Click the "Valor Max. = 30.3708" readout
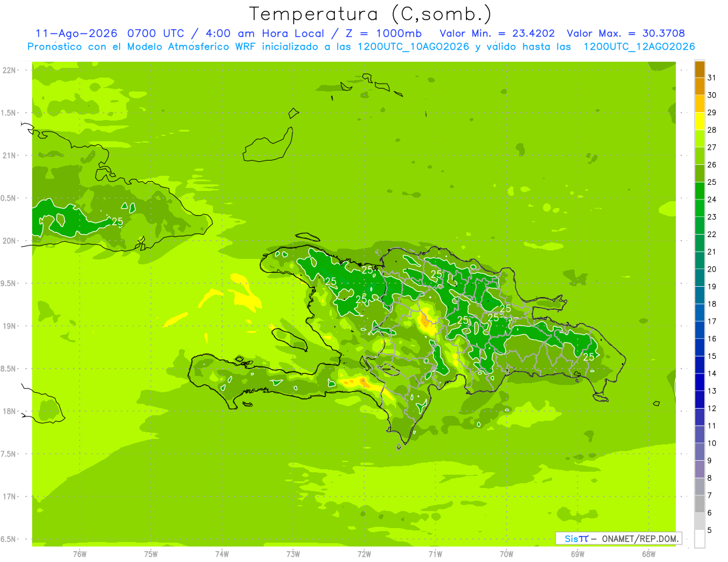Image resolution: width=728 pixels, height=562 pixels. 625,33
